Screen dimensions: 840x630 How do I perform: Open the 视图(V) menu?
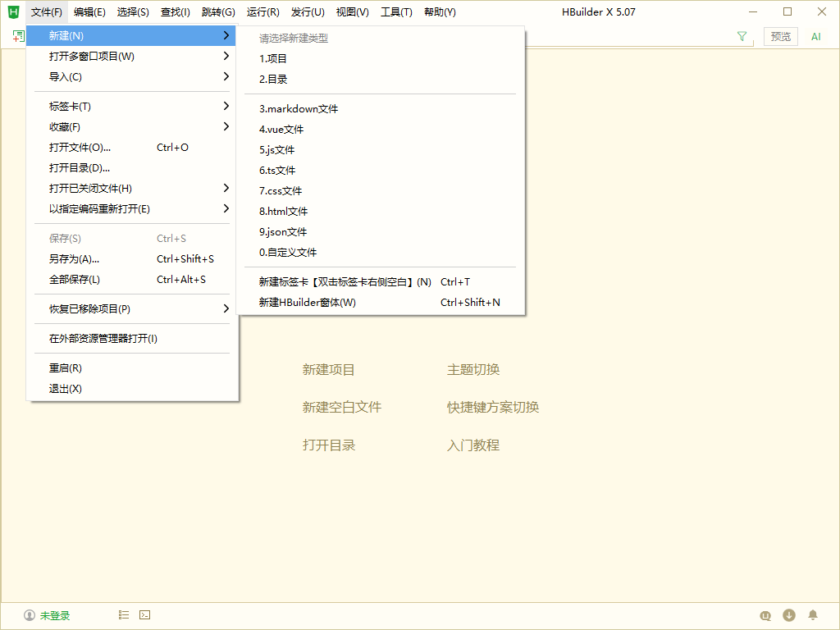353,11
